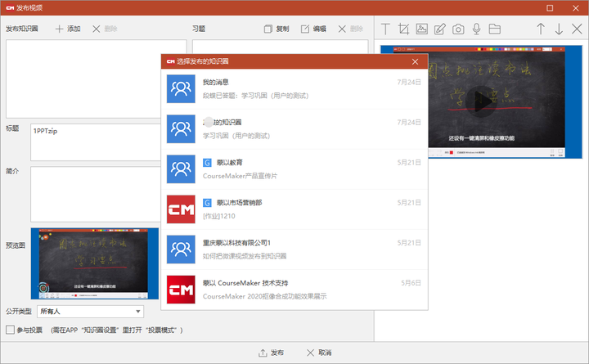Click the people icon of 重庆蒙以科技有限公司1
The image size is (589, 364).
click(x=181, y=249)
